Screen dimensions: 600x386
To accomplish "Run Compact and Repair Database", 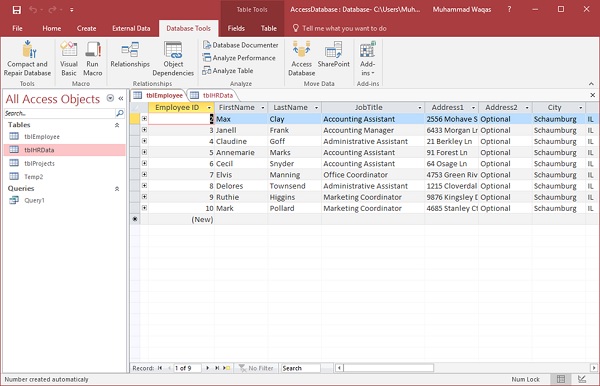I will [x=28, y=59].
